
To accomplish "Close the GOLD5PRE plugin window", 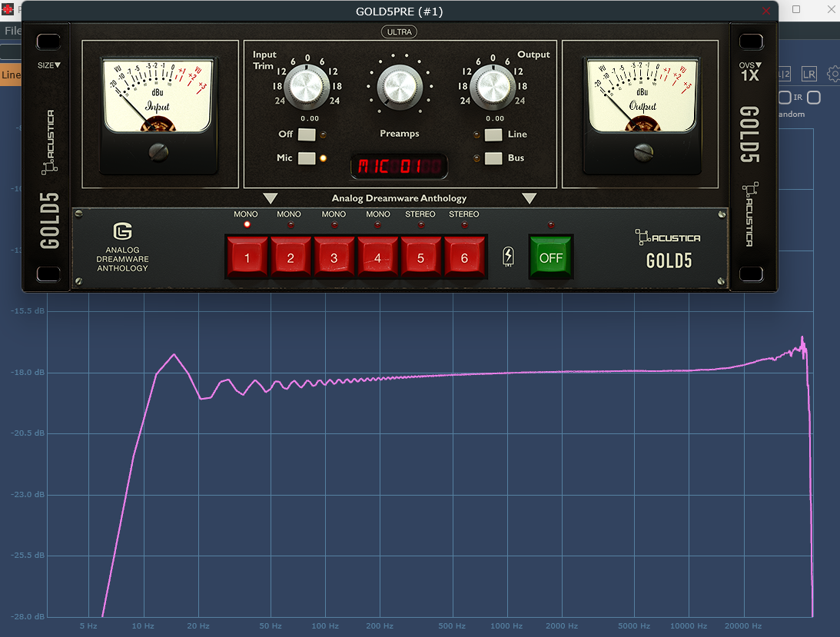I will (766, 12).
